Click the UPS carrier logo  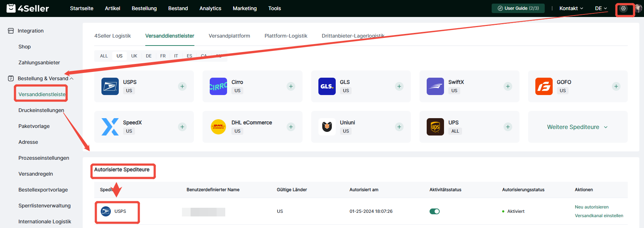[x=435, y=127]
